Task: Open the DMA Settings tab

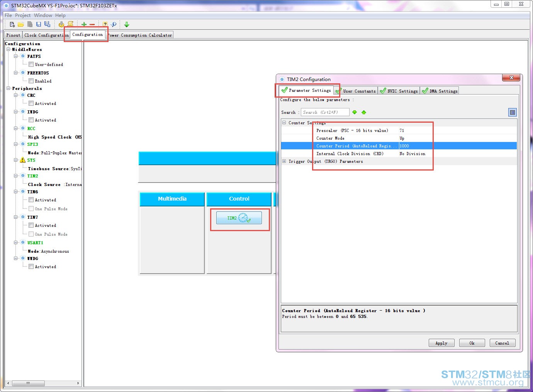Action: point(440,91)
